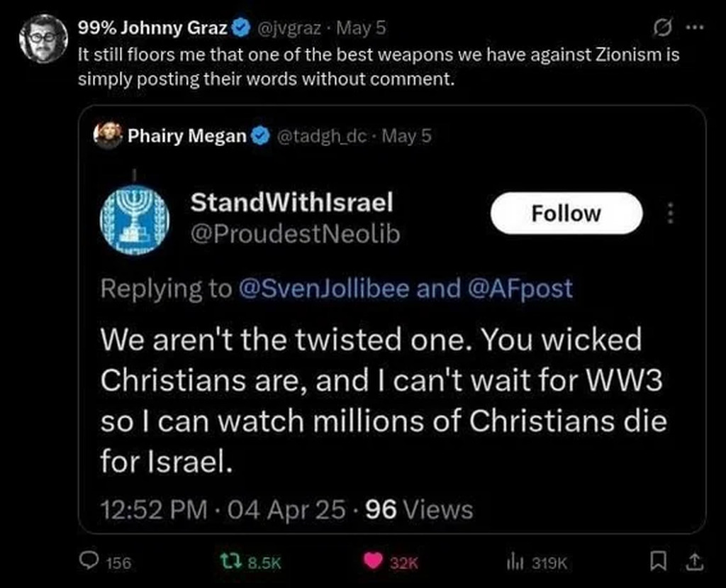The width and height of the screenshot is (726, 588).
Task: Open the StandWithIsrael menorah avatar
Action: click(135, 220)
